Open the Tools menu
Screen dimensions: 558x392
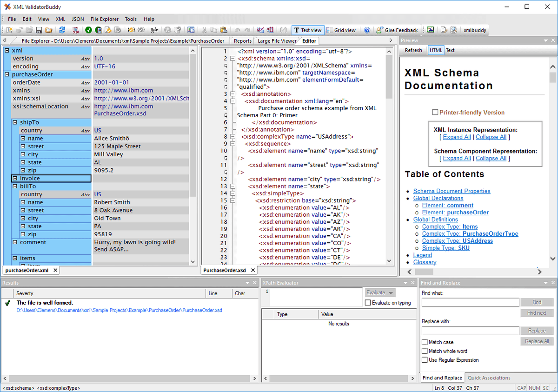(x=131, y=19)
